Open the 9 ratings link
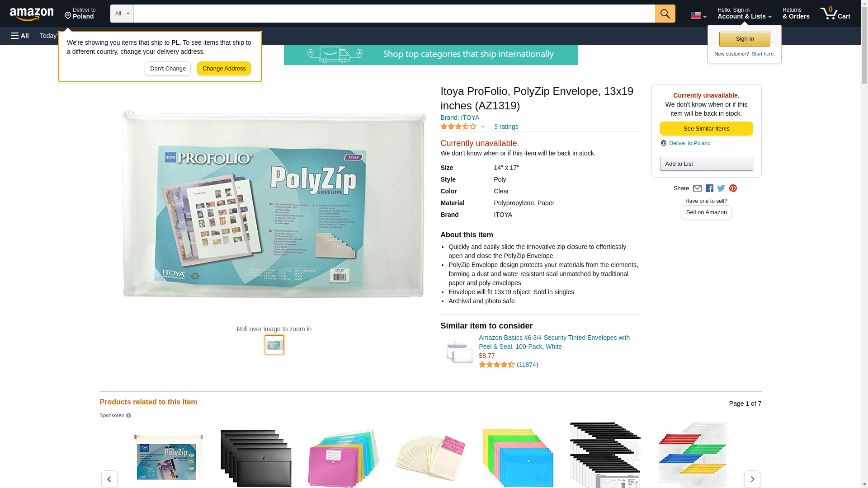 pyautogui.click(x=506, y=127)
